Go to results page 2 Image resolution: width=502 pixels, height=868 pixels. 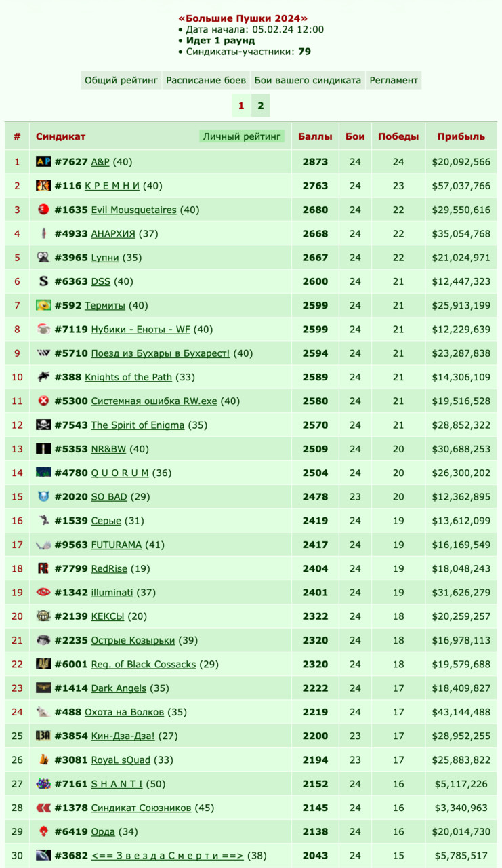tap(260, 106)
